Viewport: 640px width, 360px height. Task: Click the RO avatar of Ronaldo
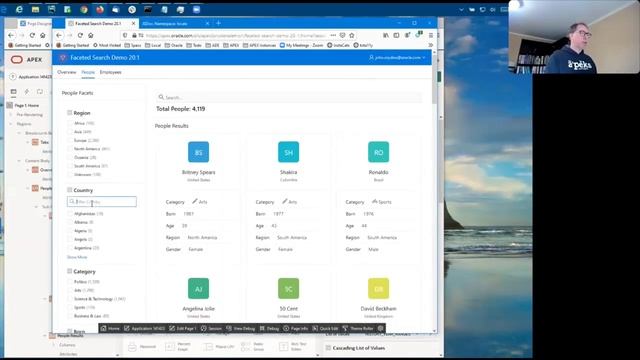378,152
